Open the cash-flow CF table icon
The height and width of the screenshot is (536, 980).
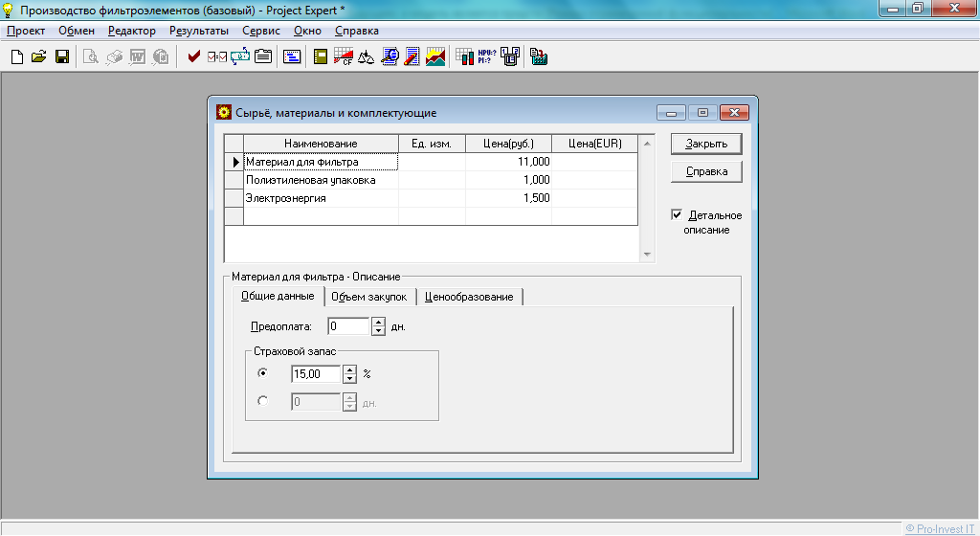(344, 56)
